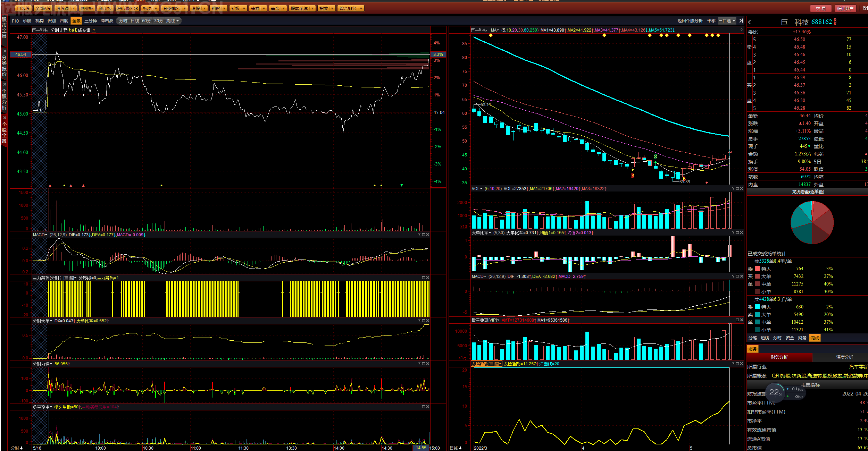Maximize the VOL indicator sub-panel
Screen dimensions: 868x451
(737, 189)
